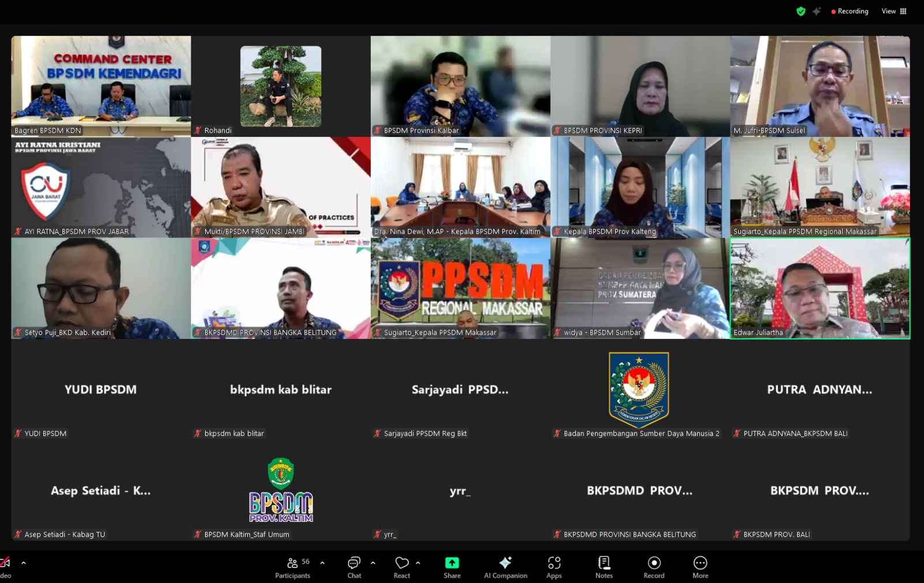Open the React emoji menu

pos(402,567)
